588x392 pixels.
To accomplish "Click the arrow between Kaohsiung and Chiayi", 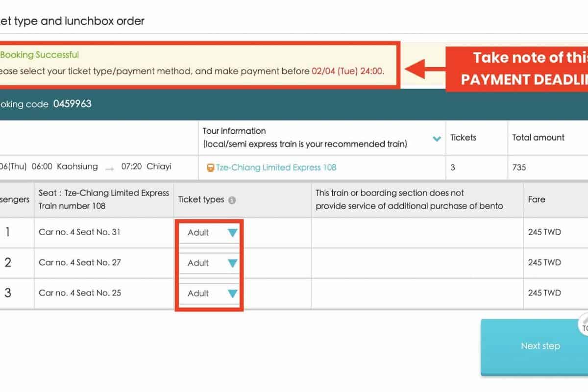I will [109, 168].
